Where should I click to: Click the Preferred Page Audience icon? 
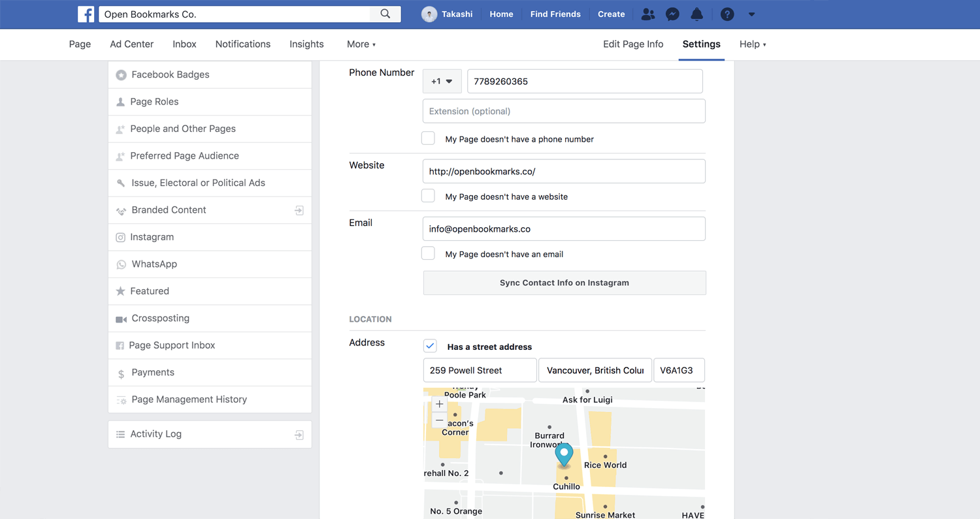(120, 156)
